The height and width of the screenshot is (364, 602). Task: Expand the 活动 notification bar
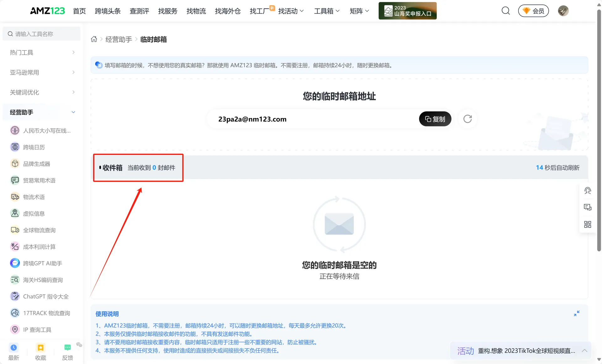(584, 351)
